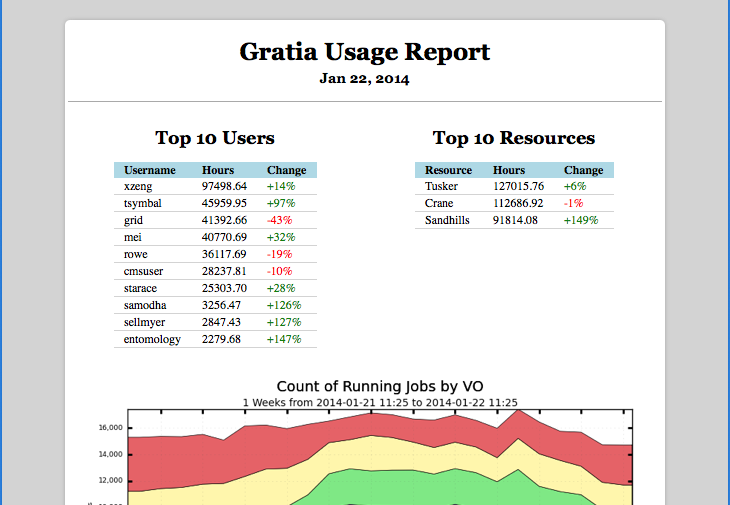This screenshot has width=730, height=505.
Task: Click the +149% change value
Action: pyautogui.click(x=581, y=221)
